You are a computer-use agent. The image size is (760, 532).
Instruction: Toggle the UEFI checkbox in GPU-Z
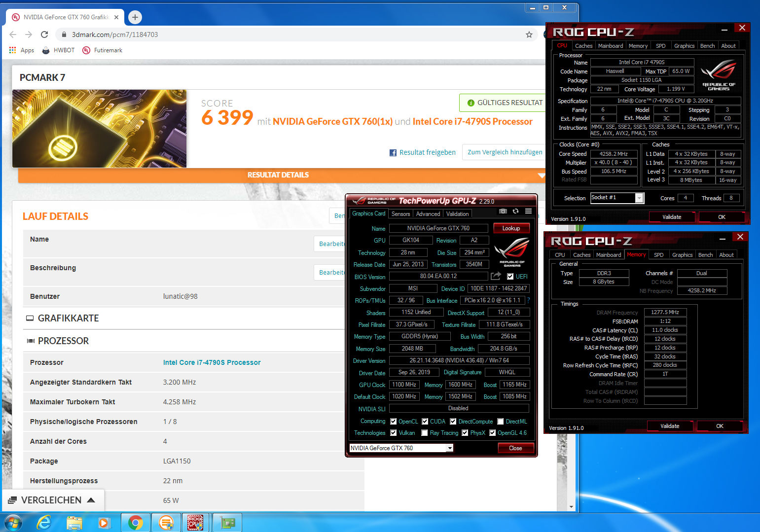[x=510, y=277]
